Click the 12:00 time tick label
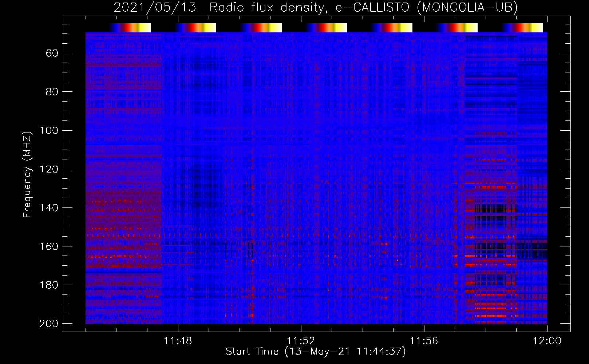Screen dimensions: 589x364 pos(547,341)
